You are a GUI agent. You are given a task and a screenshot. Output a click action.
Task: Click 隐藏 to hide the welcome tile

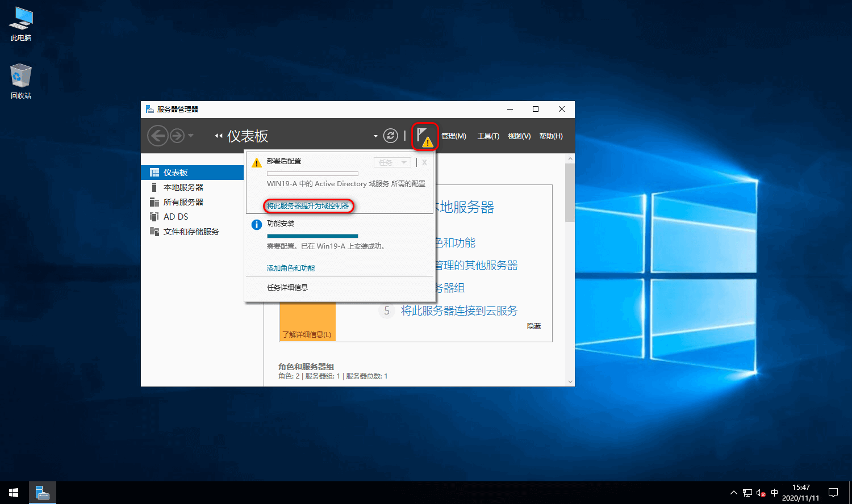(534, 326)
